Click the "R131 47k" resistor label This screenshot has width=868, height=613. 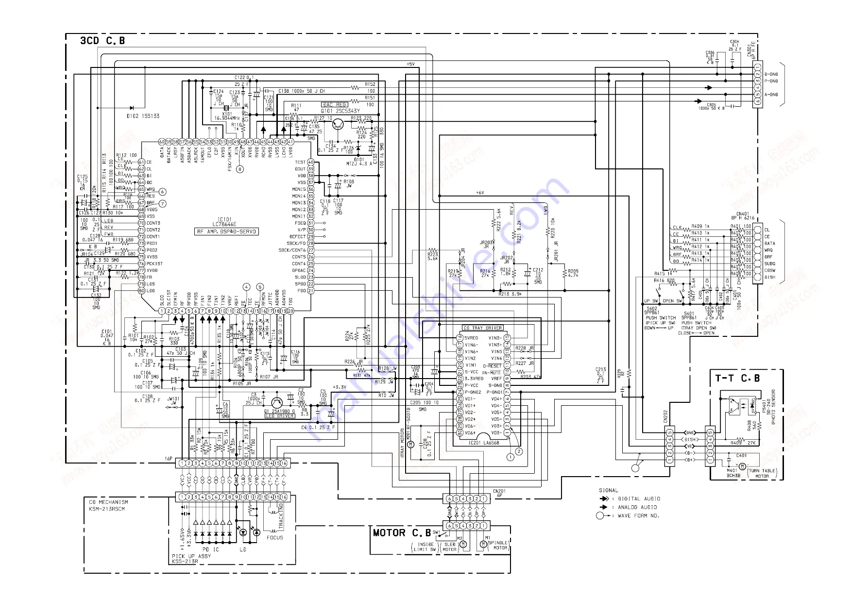[361, 375]
